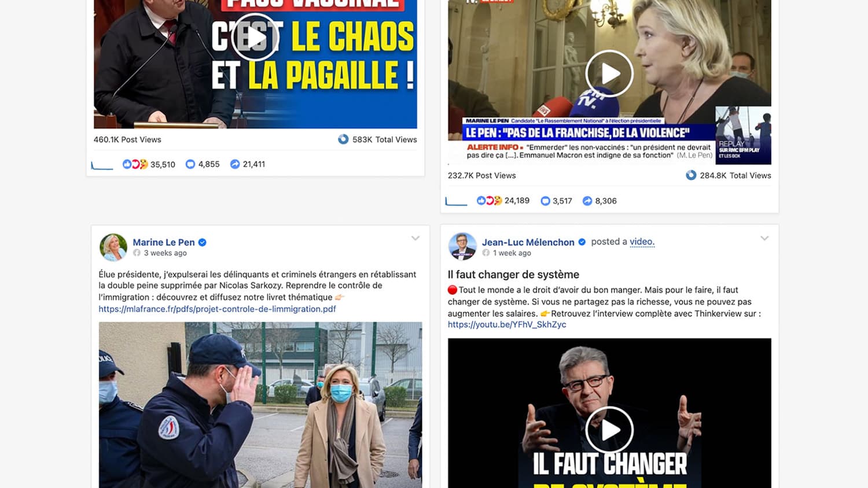
Task: Click the comment icon beside 3,517
Action: point(545,201)
